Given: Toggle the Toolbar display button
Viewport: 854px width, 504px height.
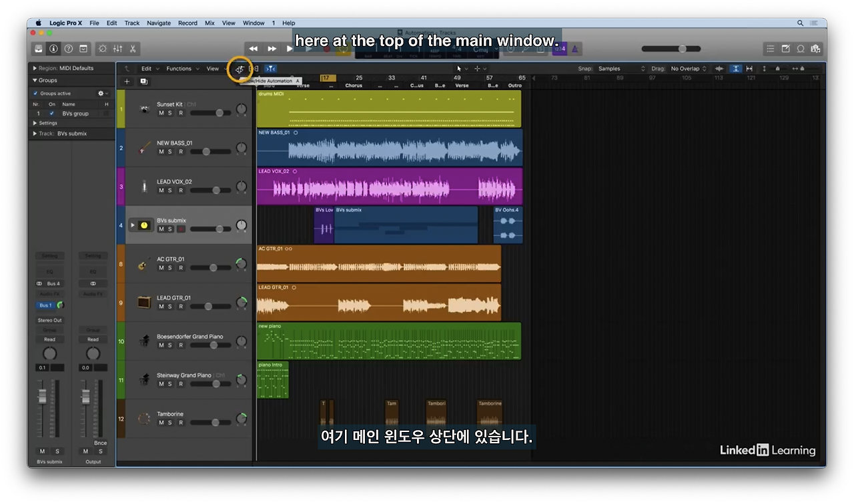Looking at the screenshot, I should (x=83, y=49).
